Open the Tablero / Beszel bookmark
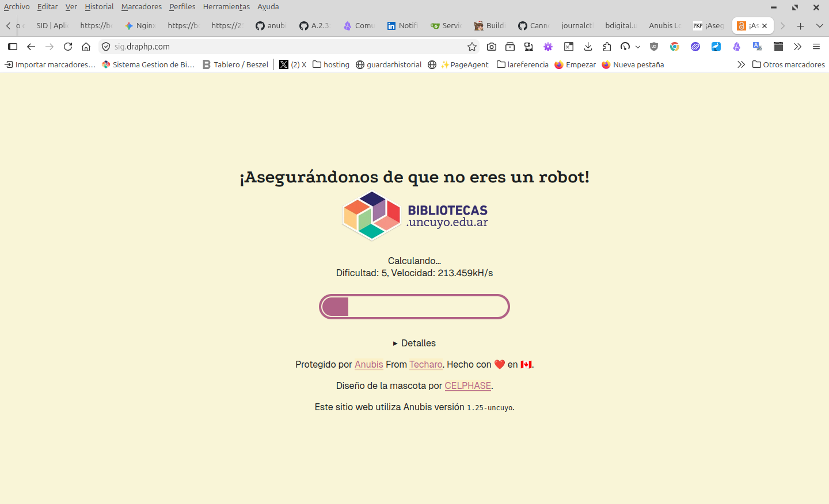Screen dimensions: 829x504 (235, 64)
